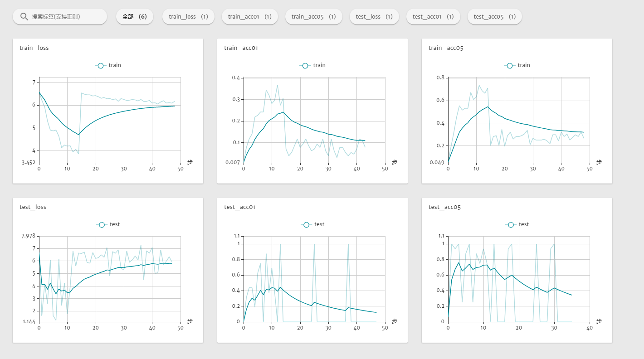Viewport: 644px width, 359px height.
Task: Select the test__loss (1) tag filter
Action: (374, 17)
